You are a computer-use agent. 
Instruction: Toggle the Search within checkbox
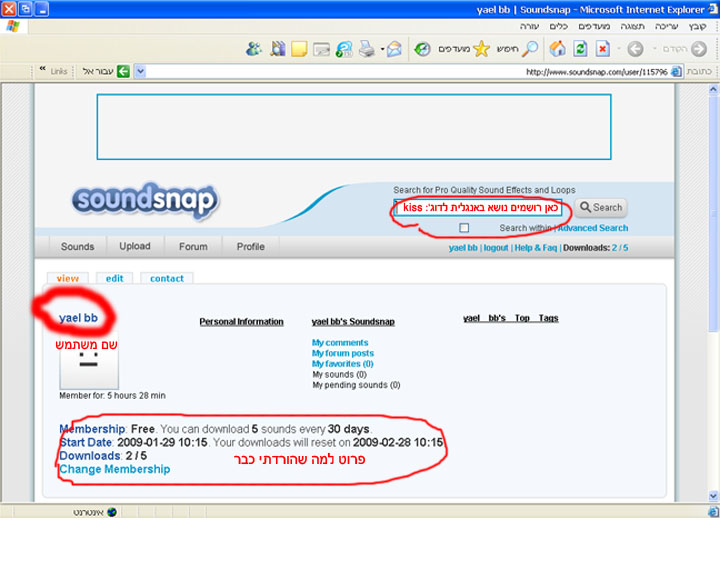464,228
